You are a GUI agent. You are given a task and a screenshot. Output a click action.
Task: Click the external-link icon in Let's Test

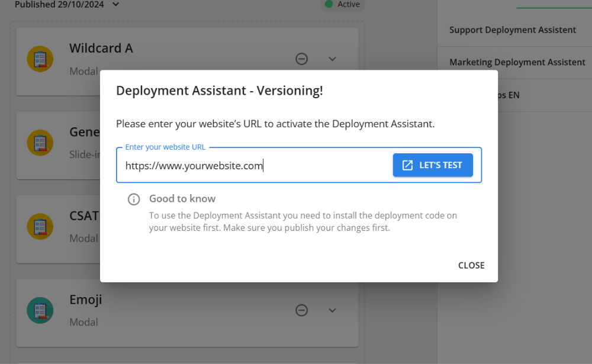(407, 165)
